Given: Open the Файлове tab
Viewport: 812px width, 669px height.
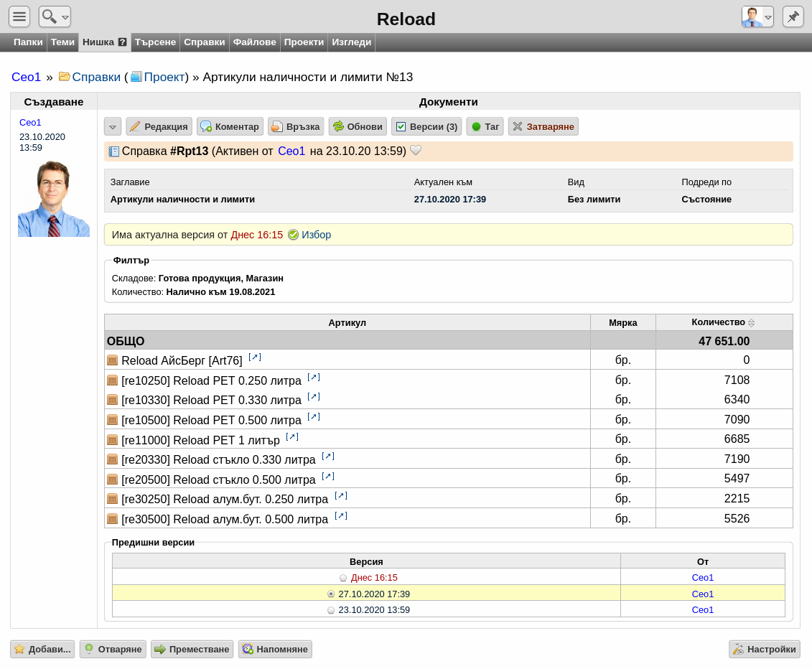Looking at the screenshot, I should coord(254,42).
